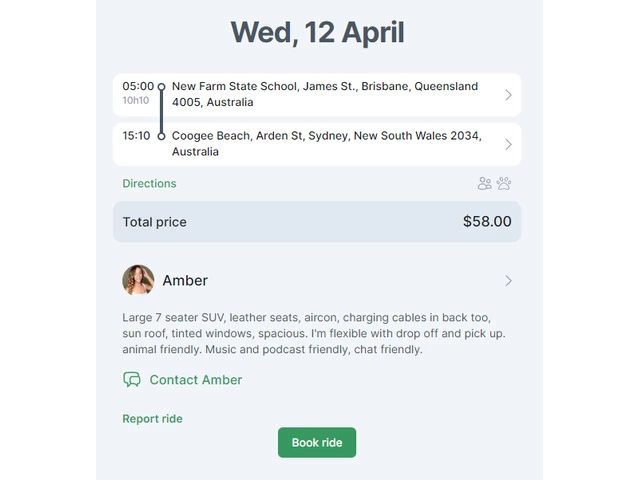Click the arrival dot on the route timeline
The height and width of the screenshot is (480, 640).
(x=161, y=136)
